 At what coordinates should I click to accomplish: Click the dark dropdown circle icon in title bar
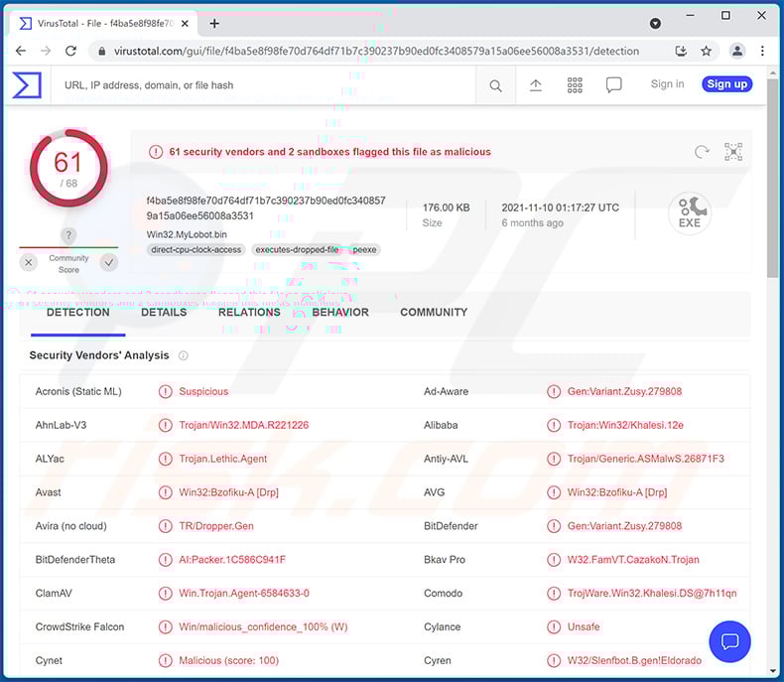point(655,24)
